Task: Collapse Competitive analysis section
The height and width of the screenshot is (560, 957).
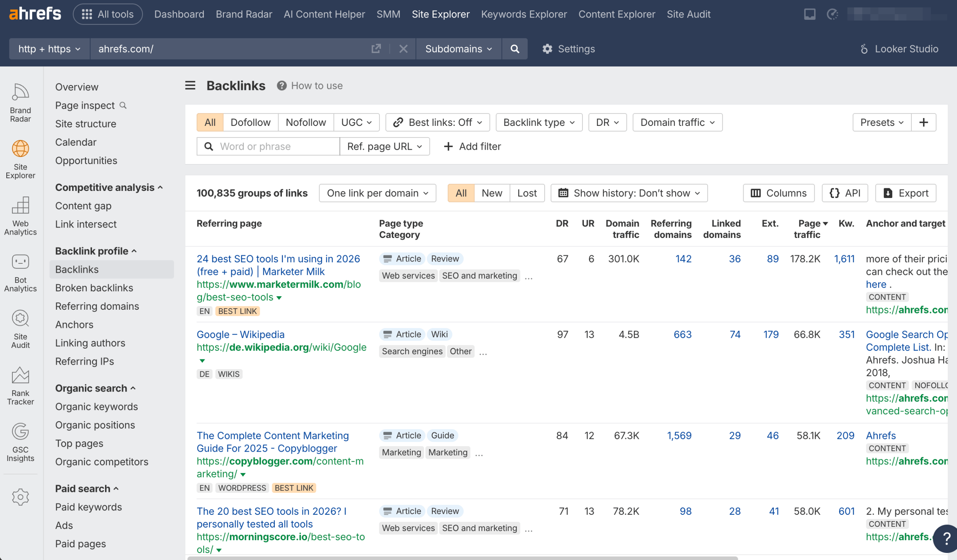Action: coord(109,187)
